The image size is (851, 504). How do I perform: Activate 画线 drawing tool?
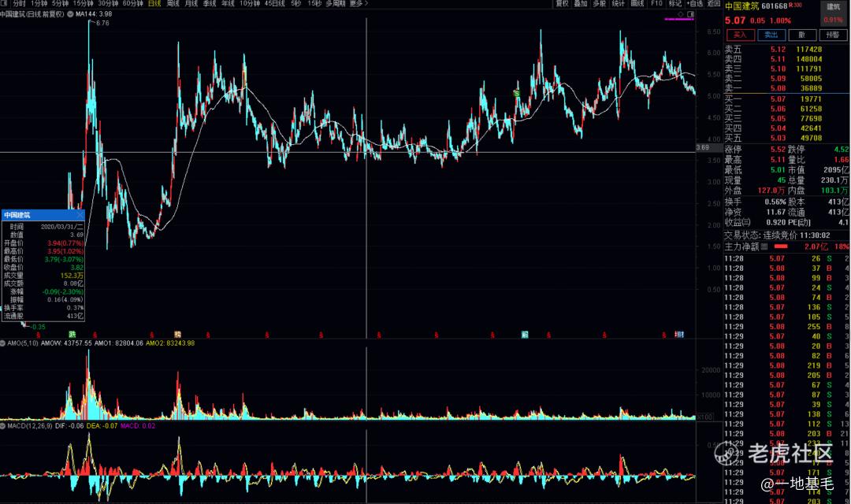coord(637,3)
